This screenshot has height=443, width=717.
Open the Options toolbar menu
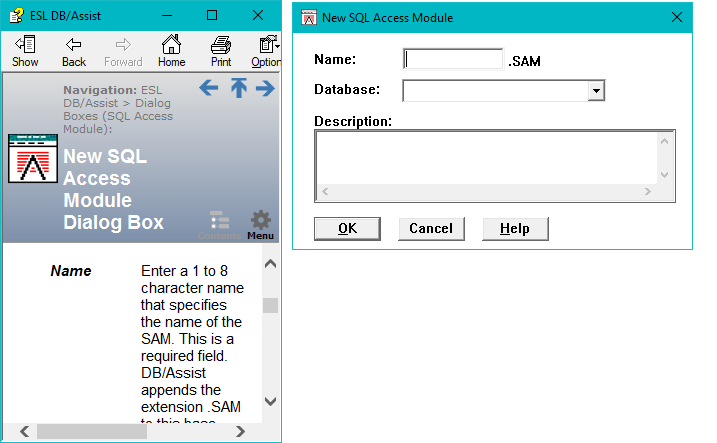pyautogui.click(x=266, y=51)
